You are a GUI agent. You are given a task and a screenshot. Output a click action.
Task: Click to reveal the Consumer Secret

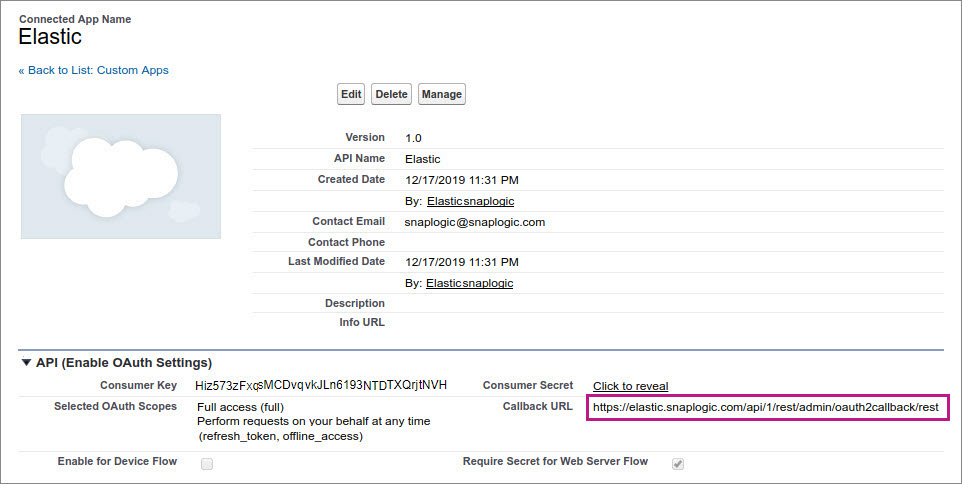pyautogui.click(x=630, y=386)
